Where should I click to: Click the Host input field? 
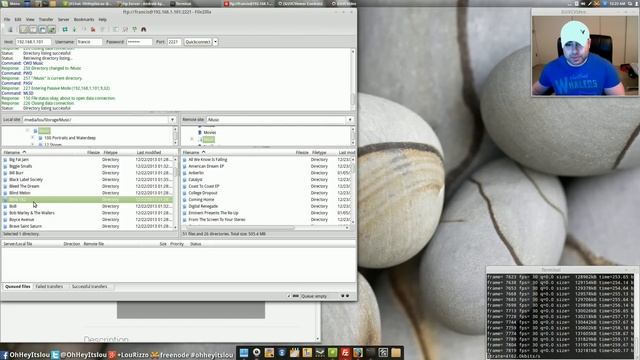(33, 42)
